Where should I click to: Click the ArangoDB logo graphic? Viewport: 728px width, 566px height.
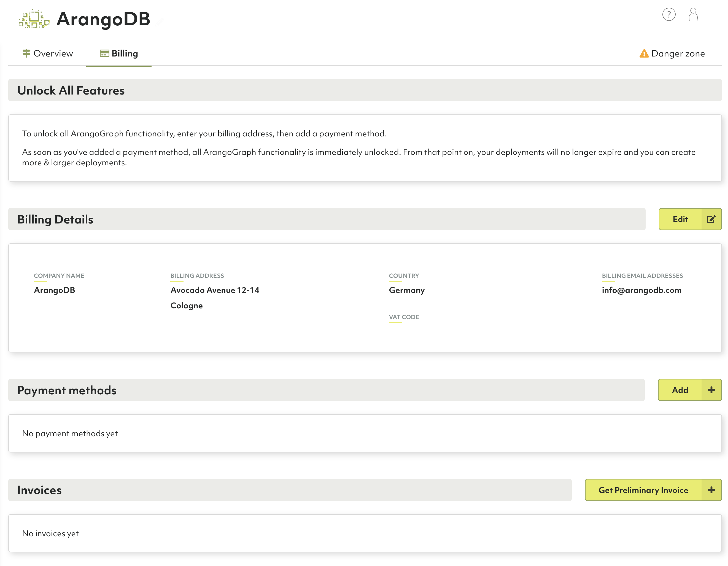coord(34,19)
